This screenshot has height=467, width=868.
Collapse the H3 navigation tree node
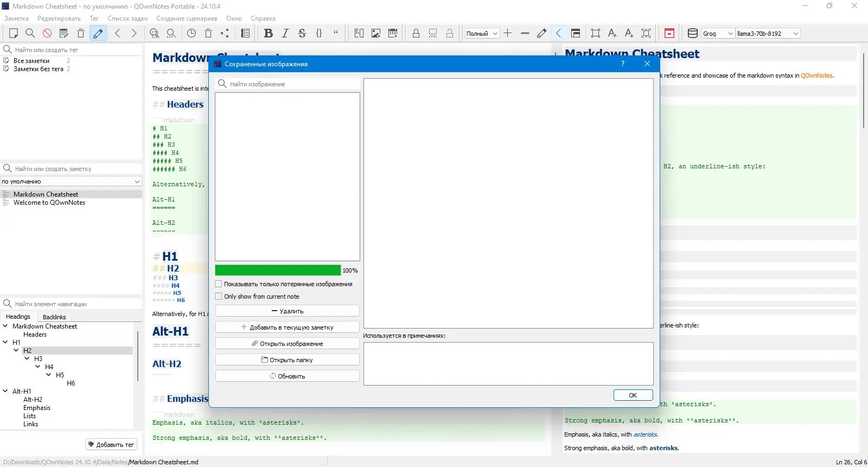point(27,358)
